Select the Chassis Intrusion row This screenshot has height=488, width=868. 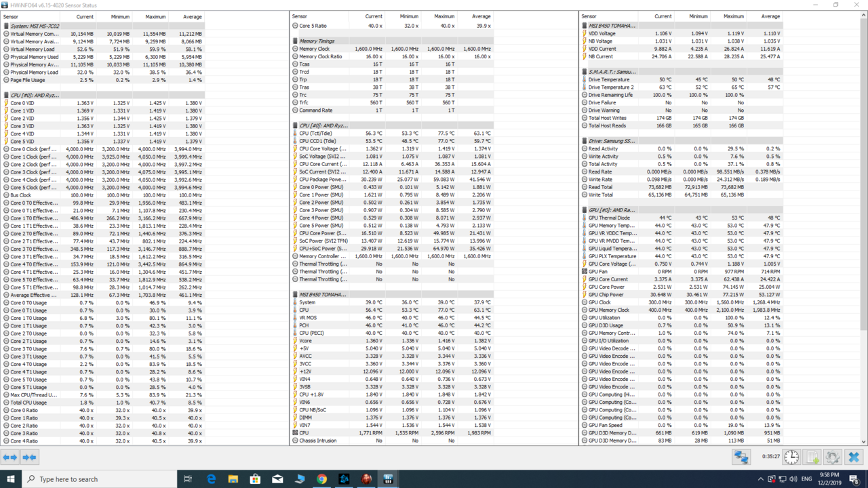pyautogui.click(x=391, y=441)
